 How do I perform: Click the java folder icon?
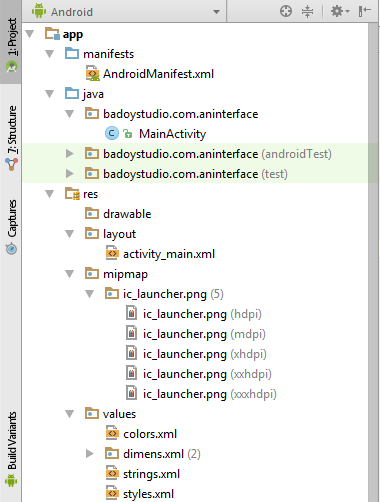coord(72,93)
